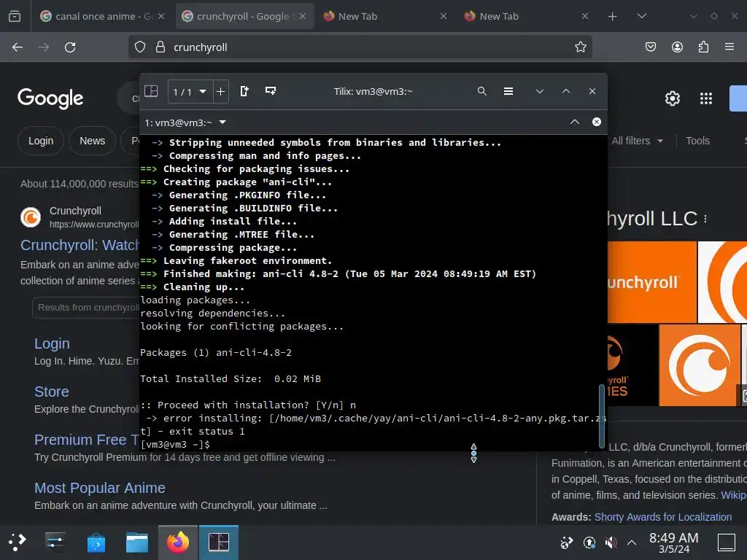Reload the page in Firefox
The width and height of the screenshot is (747, 560).
coord(70,47)
